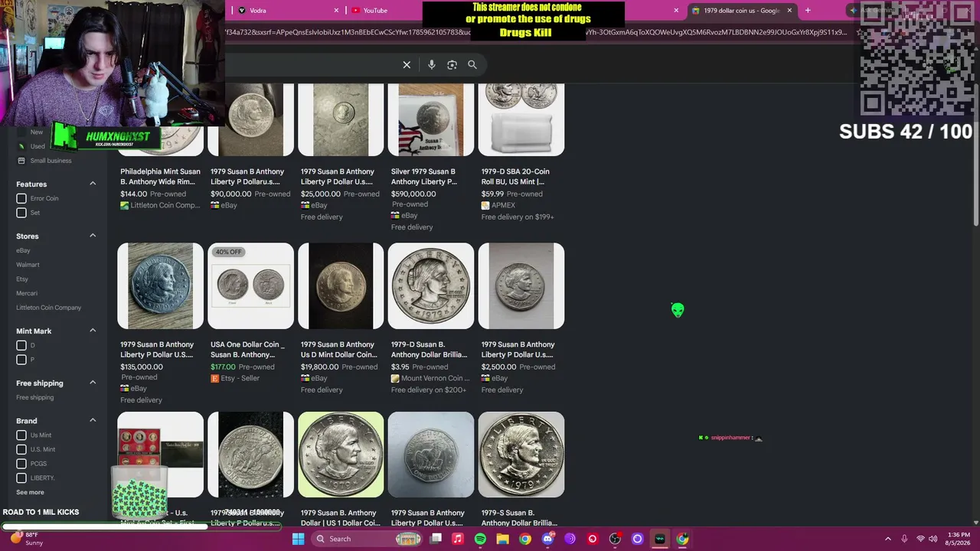
Task: Check the Error Coin feature filter
Action: pos(21,198)
